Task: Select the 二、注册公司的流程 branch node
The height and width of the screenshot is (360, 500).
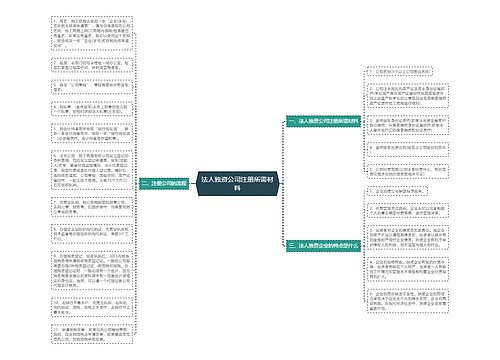Action: [164, 183]
